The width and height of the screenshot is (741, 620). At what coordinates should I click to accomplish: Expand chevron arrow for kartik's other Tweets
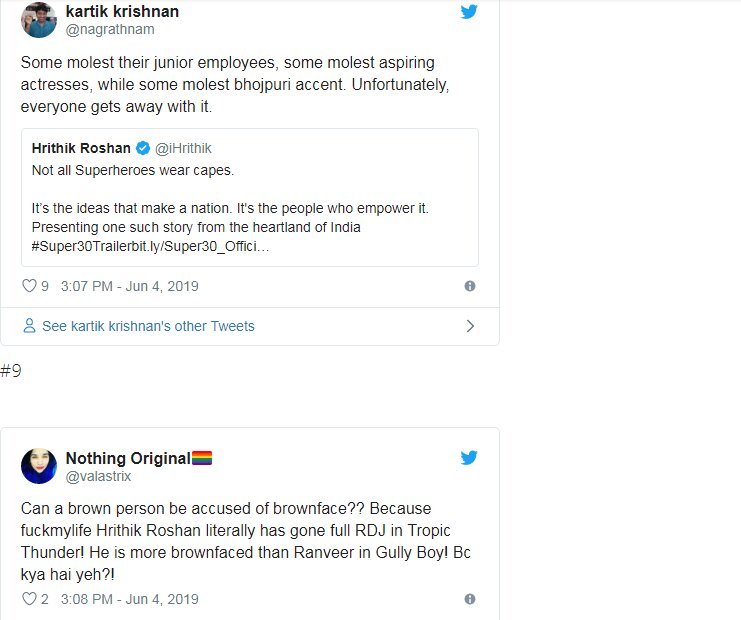pos(470,326)
